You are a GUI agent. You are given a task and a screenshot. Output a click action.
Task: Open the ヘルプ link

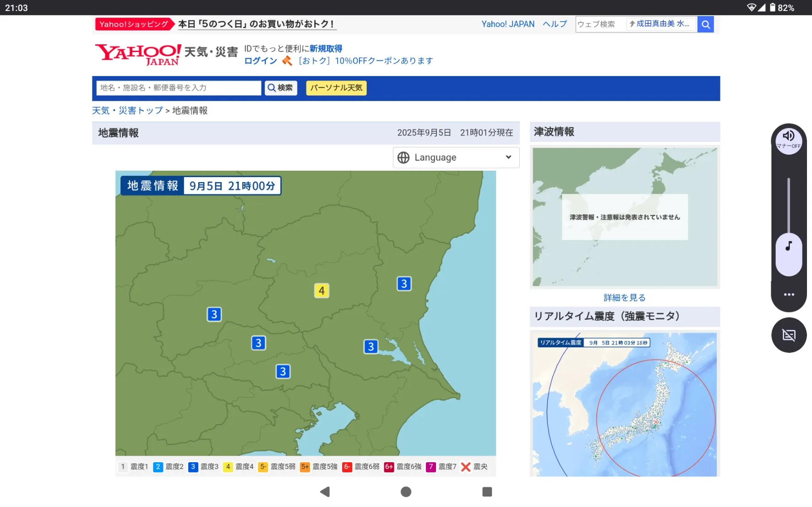click(x=555, y=24)
